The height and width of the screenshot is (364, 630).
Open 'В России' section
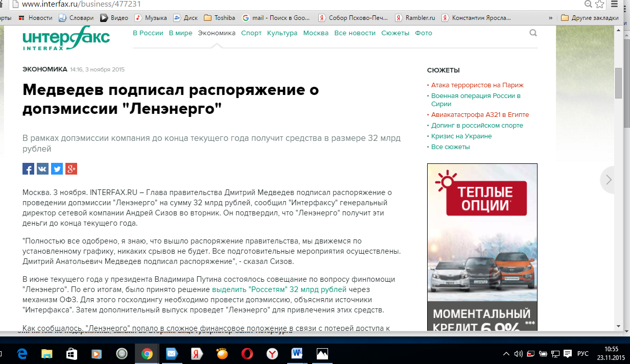148,33
